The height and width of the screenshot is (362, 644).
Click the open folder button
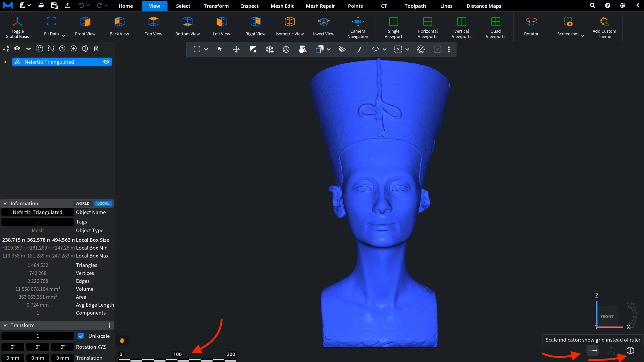click(41, 5)
